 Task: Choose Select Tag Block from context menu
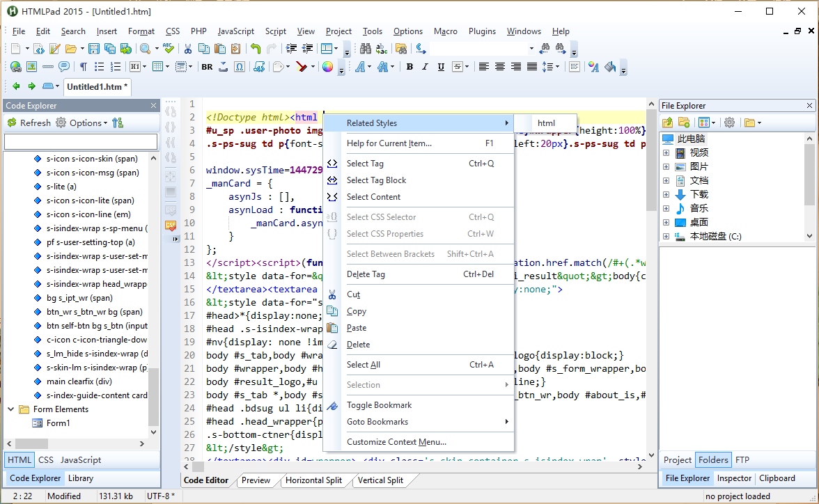pyautogui.click(x=376, y=180)
